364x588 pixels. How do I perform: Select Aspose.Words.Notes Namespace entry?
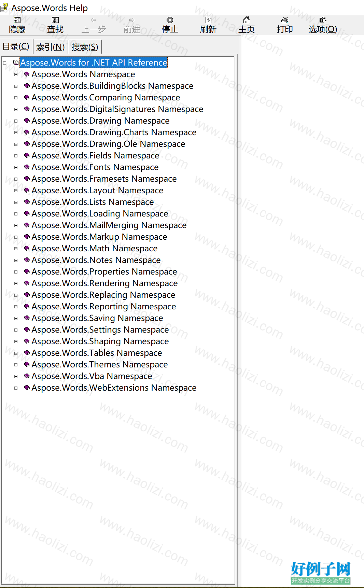pos(96,260)
